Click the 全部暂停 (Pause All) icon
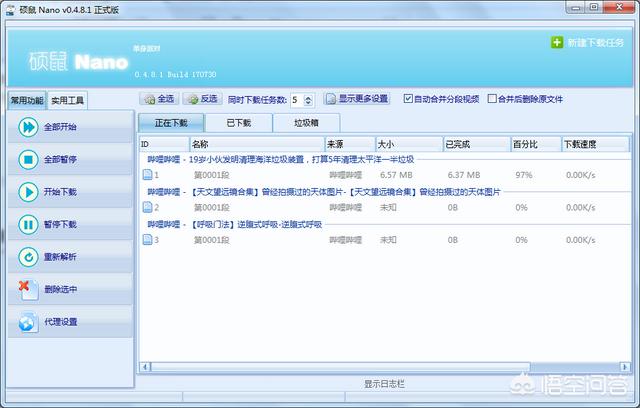 coord(28,159)
